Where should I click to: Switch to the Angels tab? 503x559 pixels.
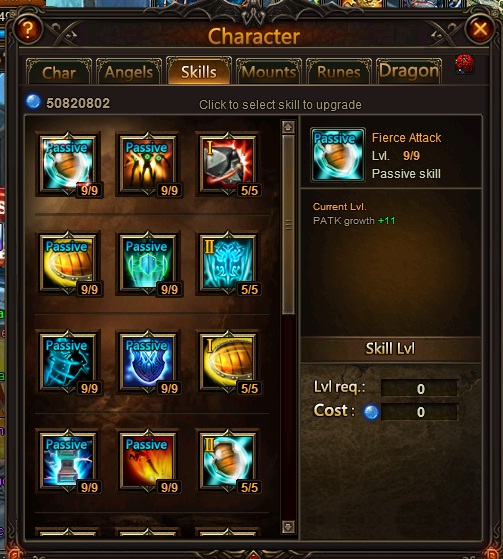129,72
